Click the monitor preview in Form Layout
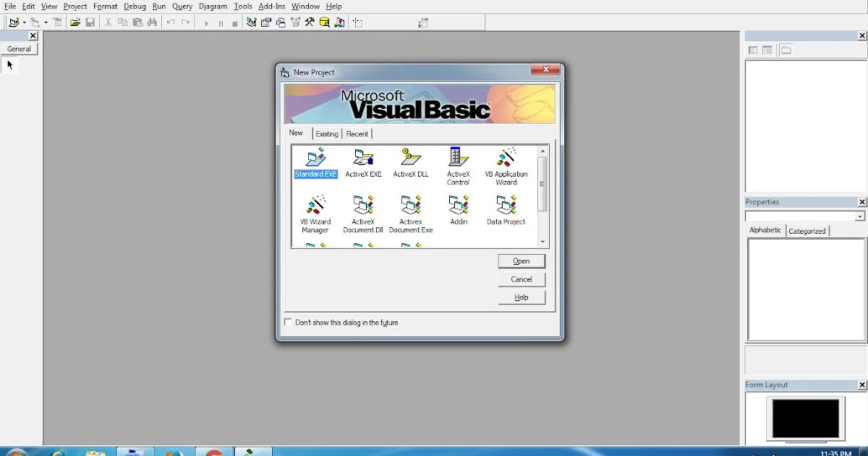868x456 pixels. point(806,419)
